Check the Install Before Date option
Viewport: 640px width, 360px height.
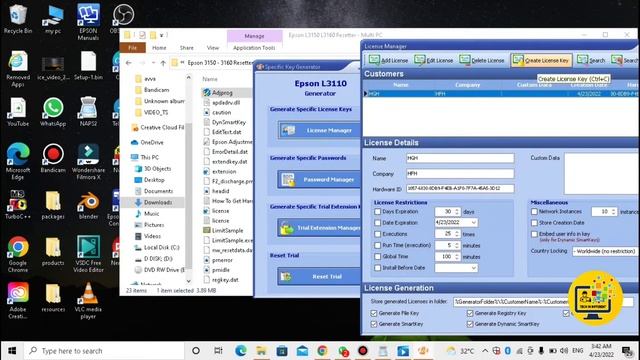coord(378,268)
